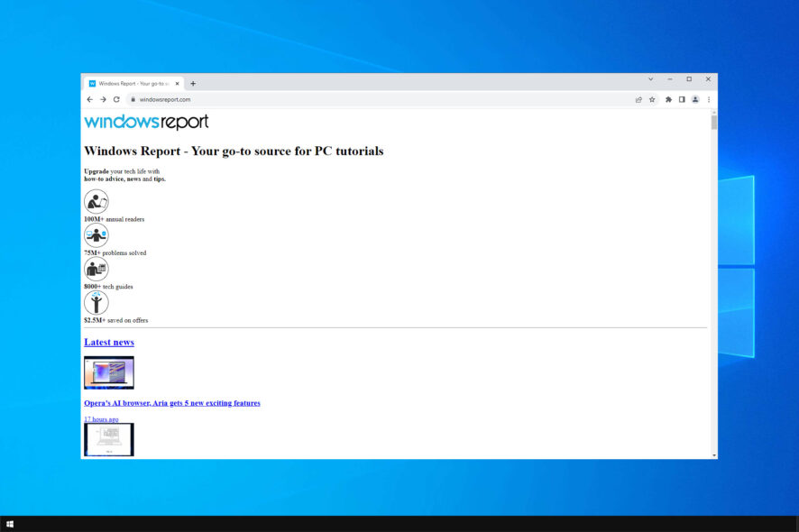Click the page vertical scrollbar thumb
Screen dimensions: 799x532
coord(714,123)
